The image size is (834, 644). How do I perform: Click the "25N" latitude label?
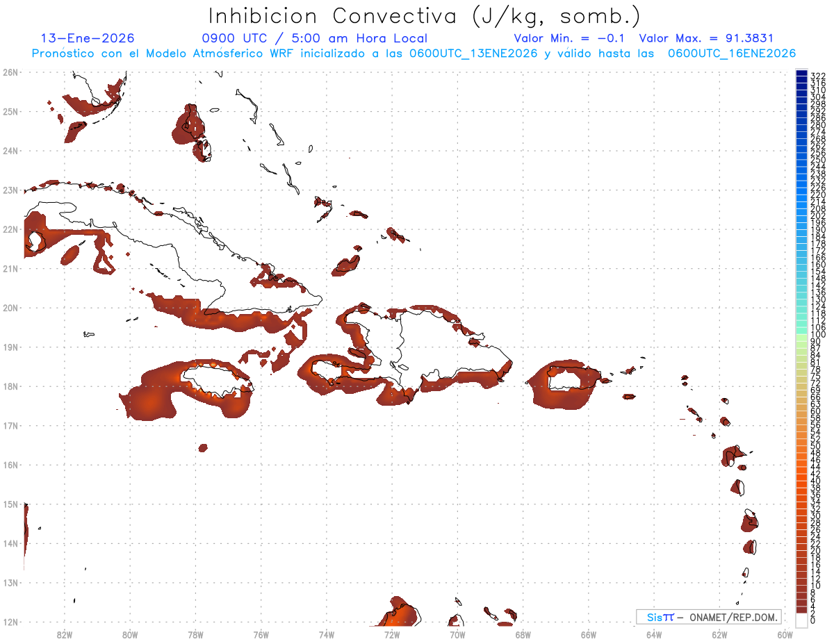pyautogui.click(x=10, y=111)
